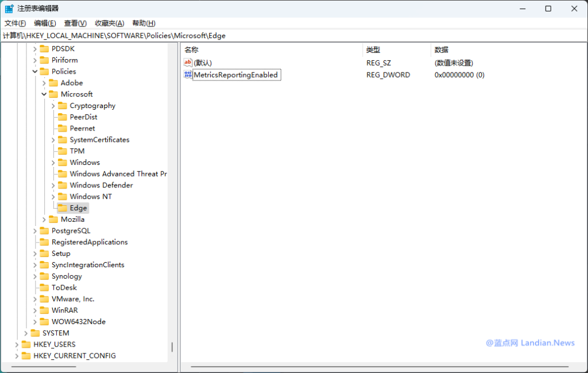The width and height of the screenshot is (588, 373).
Task: Click the (数值未设置) data cell
Action: click(454, 63)
